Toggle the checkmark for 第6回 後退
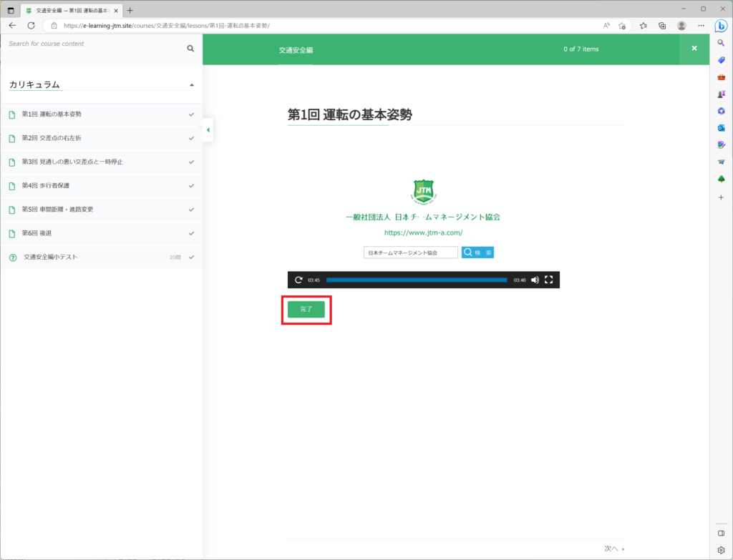 191,233
